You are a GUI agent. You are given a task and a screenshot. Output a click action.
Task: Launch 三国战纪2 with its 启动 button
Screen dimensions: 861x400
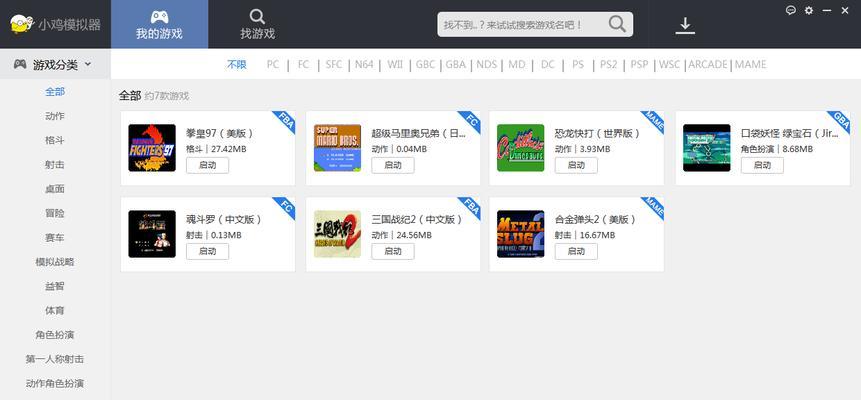tap(393, 251)
